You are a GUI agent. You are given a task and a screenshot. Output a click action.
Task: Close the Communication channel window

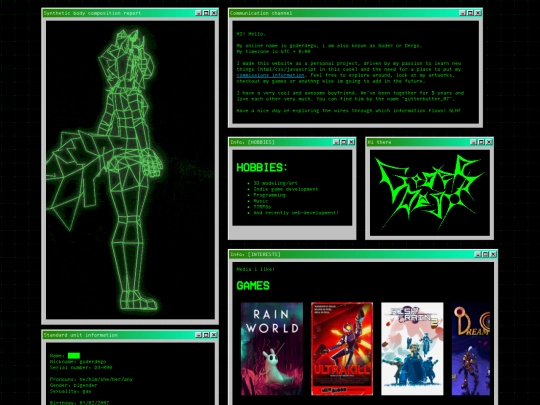[478, 13]
